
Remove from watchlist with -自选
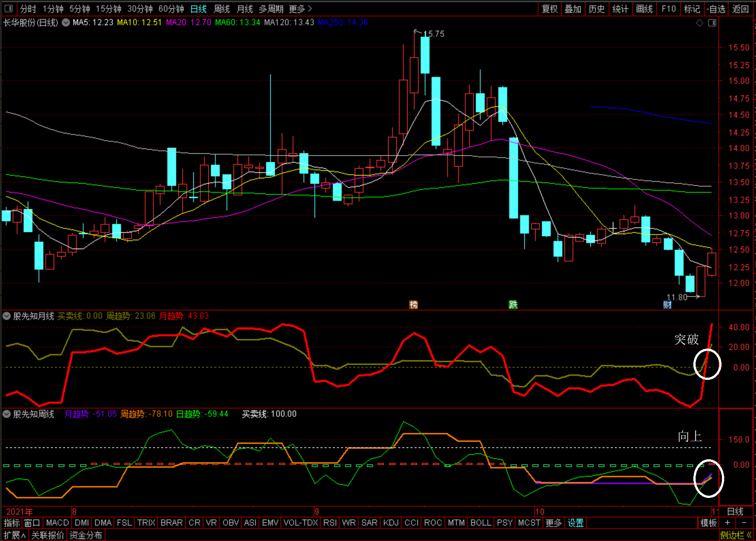click(x=716, y=9)
